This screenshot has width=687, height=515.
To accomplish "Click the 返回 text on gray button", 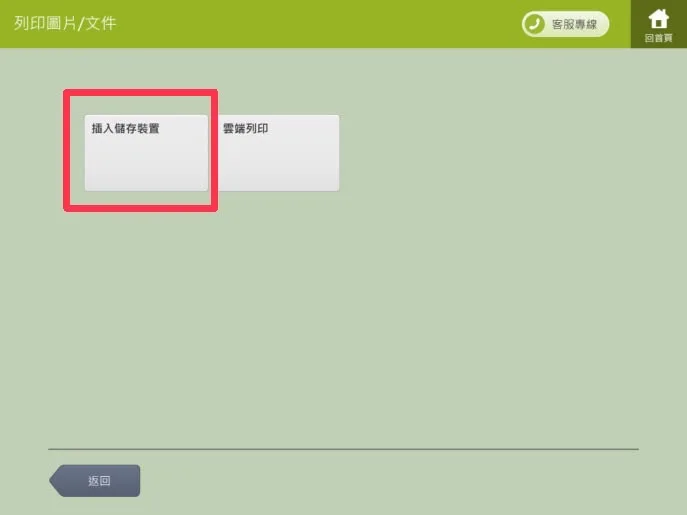I will [x=99, y=481].
